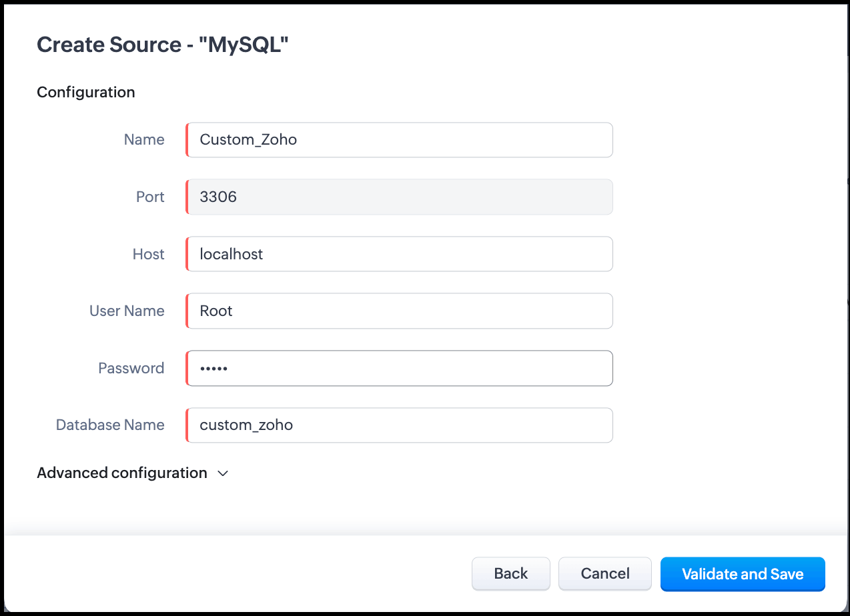Click the Host field label

[148, 254]
